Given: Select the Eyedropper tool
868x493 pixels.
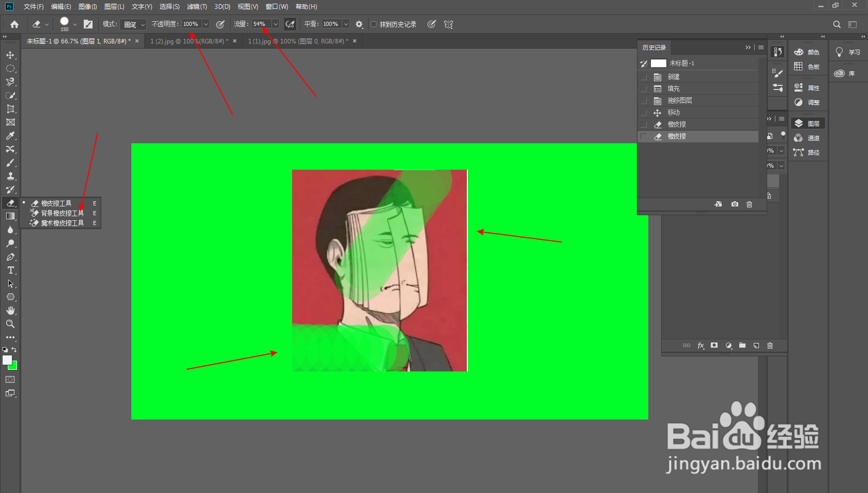Looking at the screenshot, I should 10,136.
